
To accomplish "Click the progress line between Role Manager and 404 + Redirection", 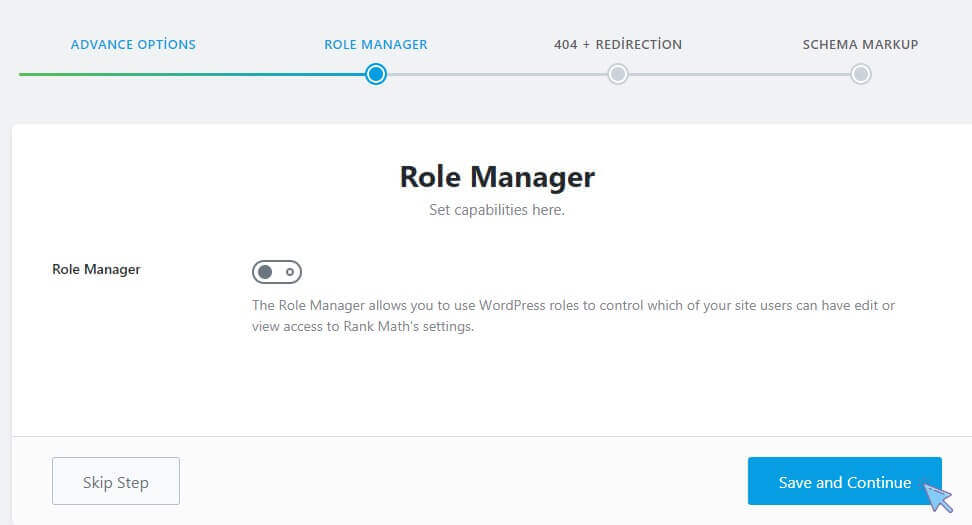I will pyautogui.click(x=497, y=74).
